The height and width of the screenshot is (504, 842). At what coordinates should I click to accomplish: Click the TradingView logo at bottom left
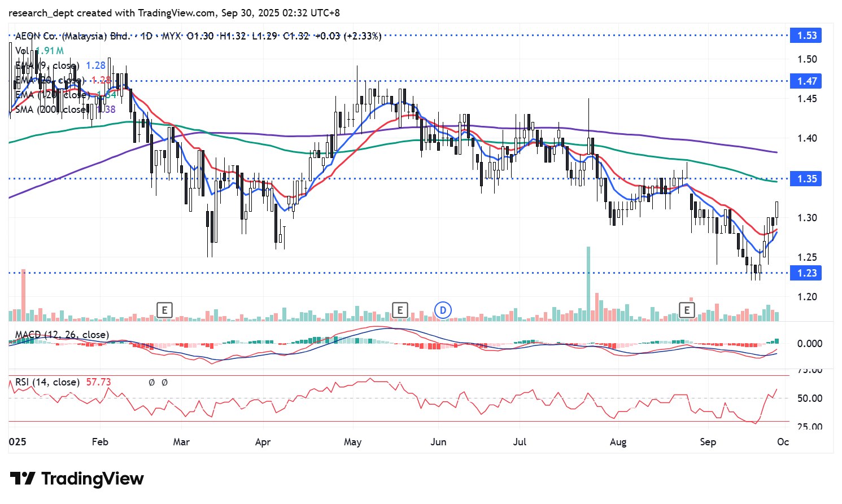click(x=77, y=479)
